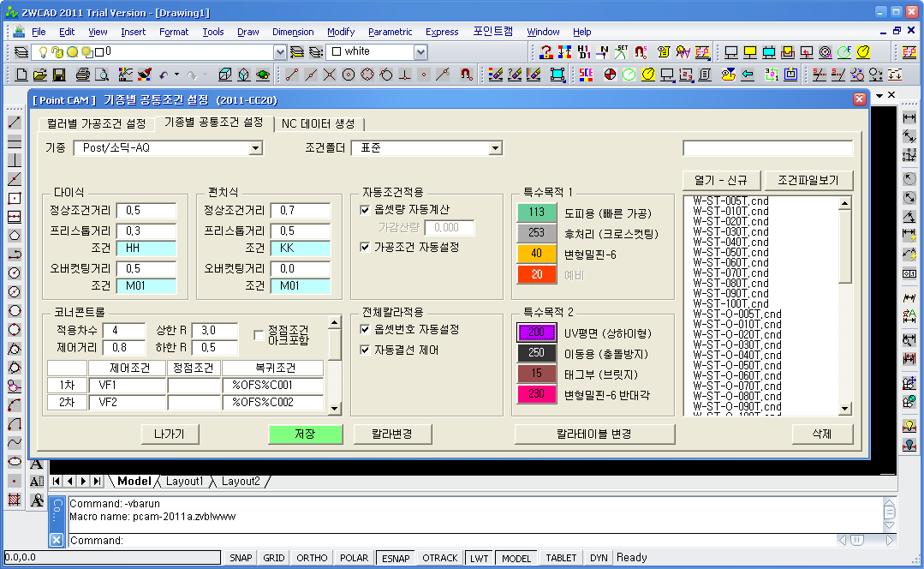This screenshot has height=569, width=924.
Task: Toggle ORTHO mode in status bar
Action: [312, 558]
